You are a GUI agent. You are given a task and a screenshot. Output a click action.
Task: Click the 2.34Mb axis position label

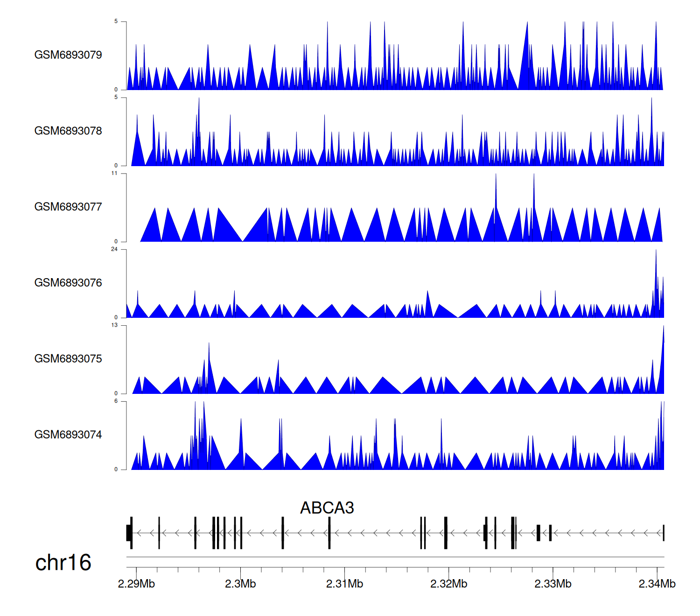[657, 584]
